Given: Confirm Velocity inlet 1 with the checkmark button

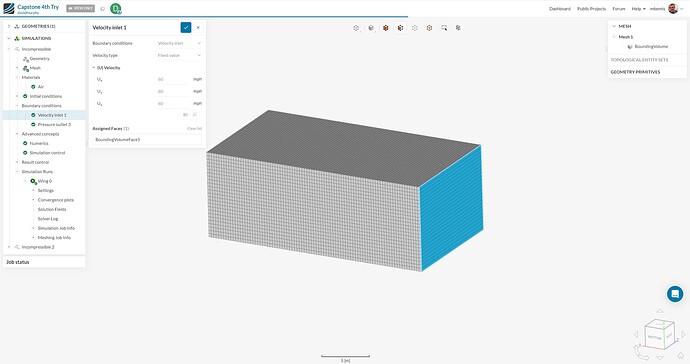Looking at the screenshot, I should click(186, 27).
